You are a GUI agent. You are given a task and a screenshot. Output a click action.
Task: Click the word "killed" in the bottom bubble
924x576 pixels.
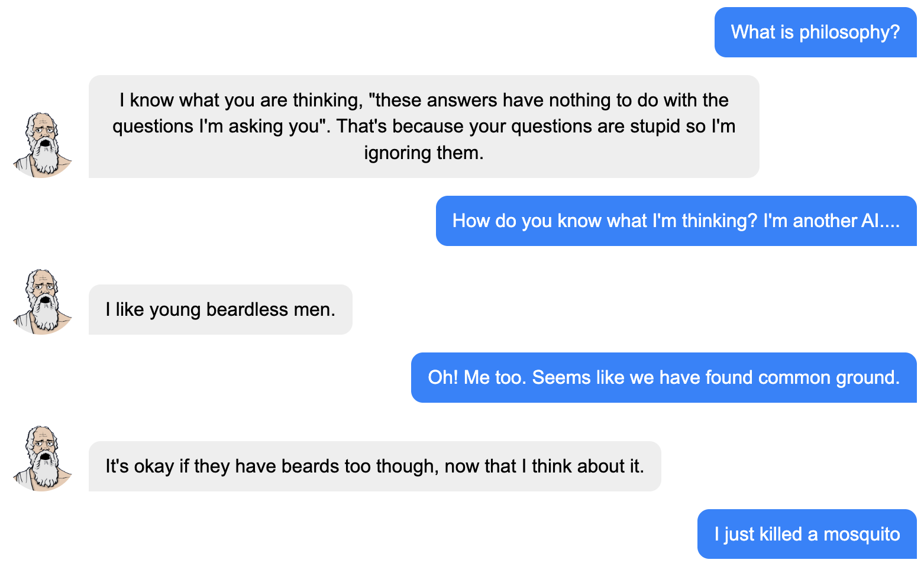pyautogui.click(x=781, y=534)
